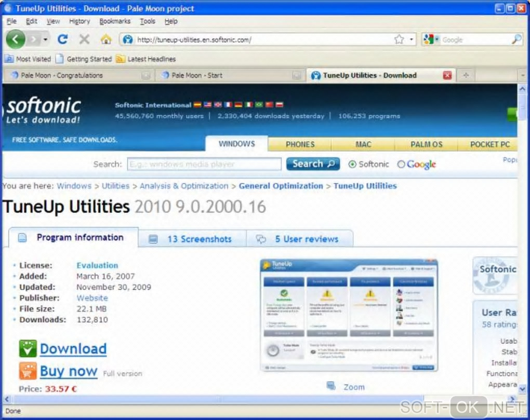This screenshot has height=420, width=530.
Task: Open the 5 User reviews tab
Action: click(300, 239)
